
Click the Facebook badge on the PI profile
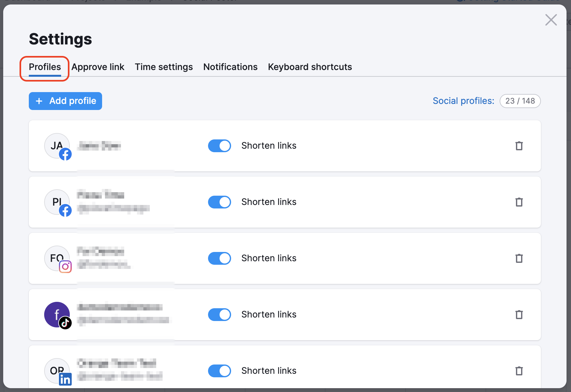(x=65, y=211)
